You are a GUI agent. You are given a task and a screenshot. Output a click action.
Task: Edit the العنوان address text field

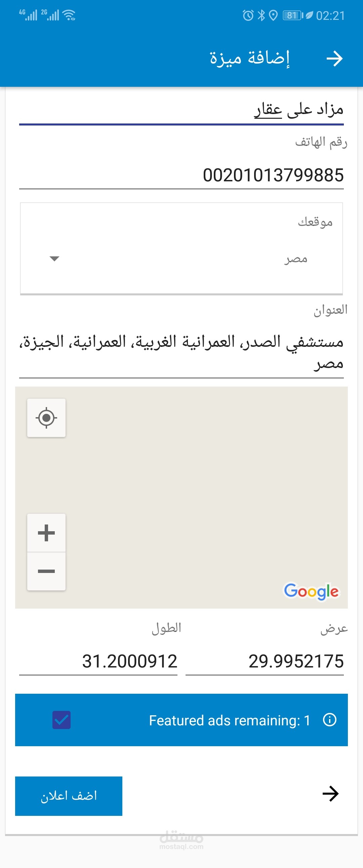tap(181, 352)
